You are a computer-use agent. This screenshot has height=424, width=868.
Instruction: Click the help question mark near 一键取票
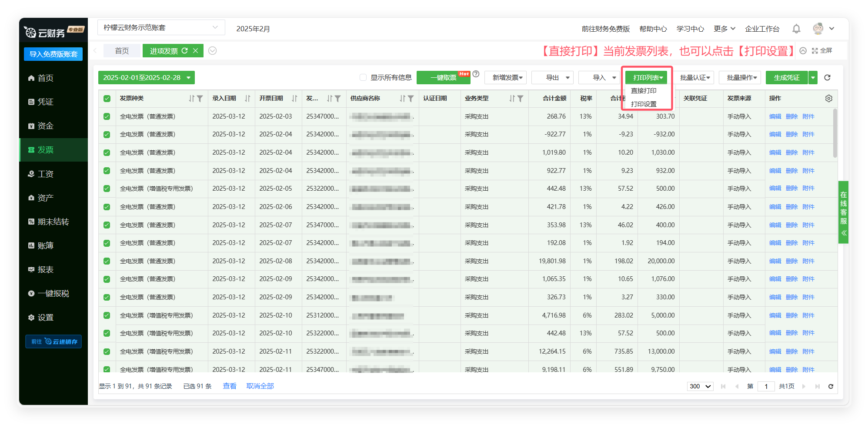[476, 74]
